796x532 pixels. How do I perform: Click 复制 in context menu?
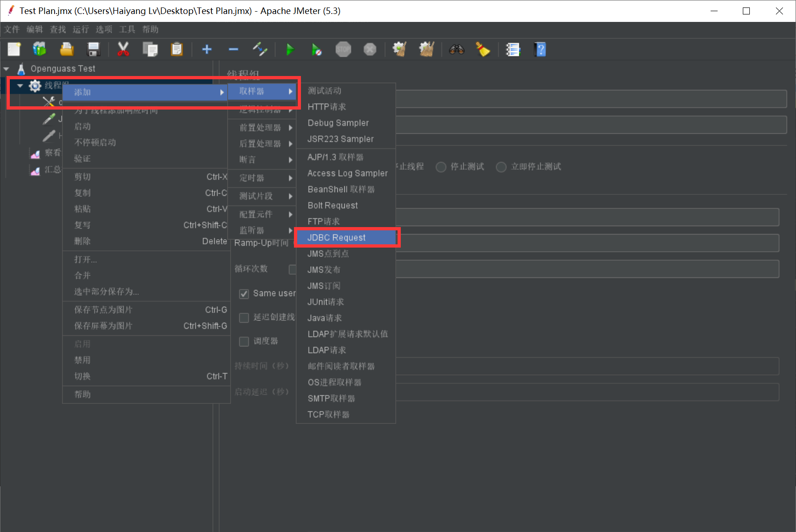pyautogui.click(x=147, y=193)
